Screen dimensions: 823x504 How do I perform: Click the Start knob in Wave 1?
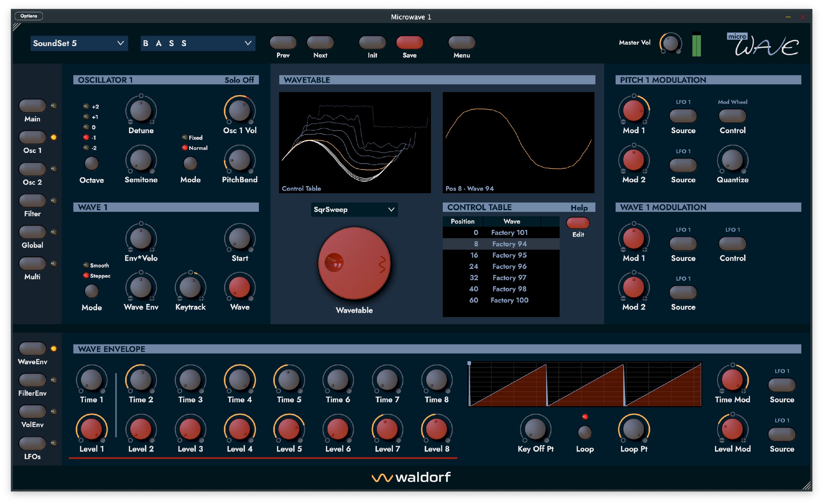tap(239, 239)
